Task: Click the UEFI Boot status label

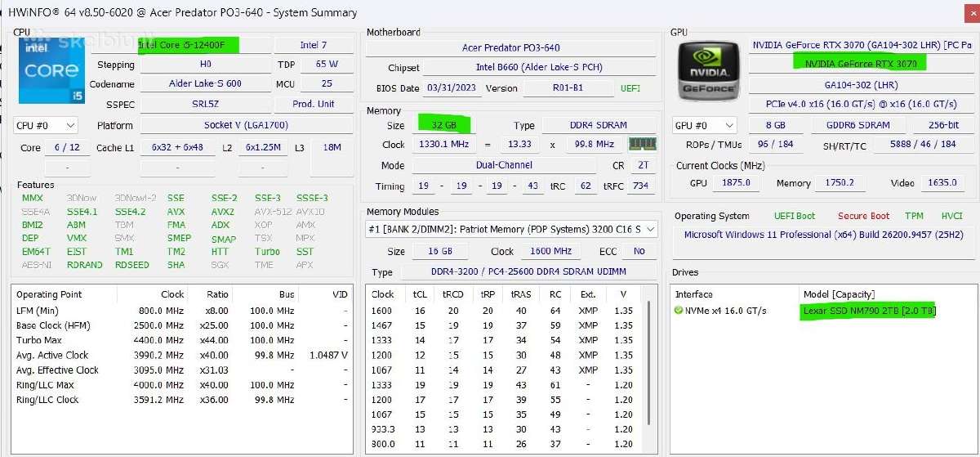Action: (x=795, y=216)
